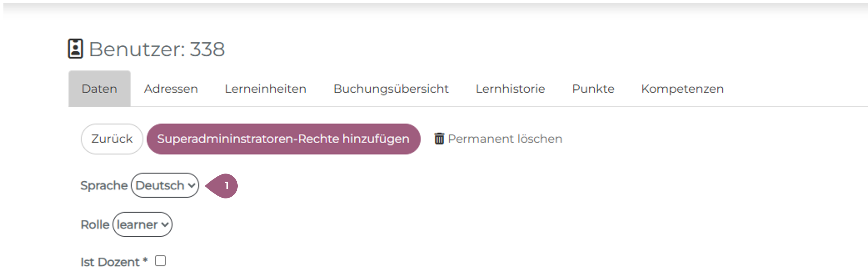
Task: Open the Sprache language dropdown
Action: [x=165, y=186]
